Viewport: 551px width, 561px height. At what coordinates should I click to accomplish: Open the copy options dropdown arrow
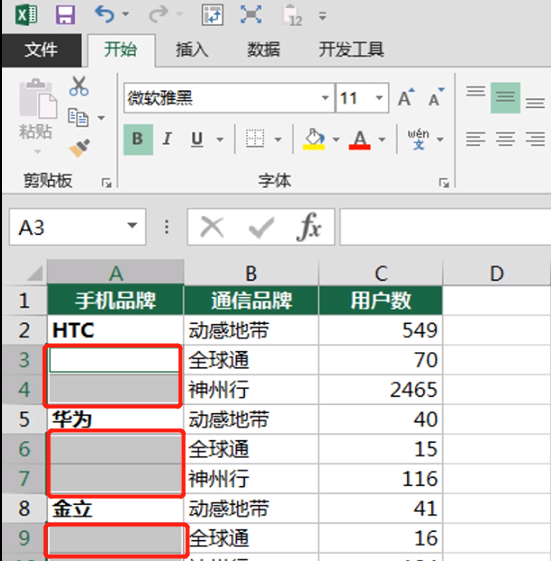(x=101, y=118)
